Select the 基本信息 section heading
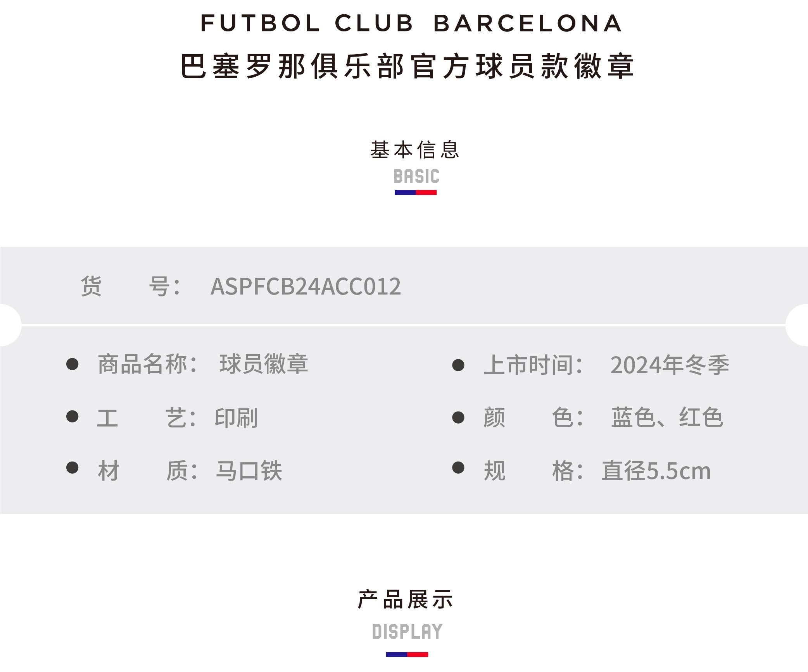Image resolution: width=808 pixels, height=672 pixels. 415,150
